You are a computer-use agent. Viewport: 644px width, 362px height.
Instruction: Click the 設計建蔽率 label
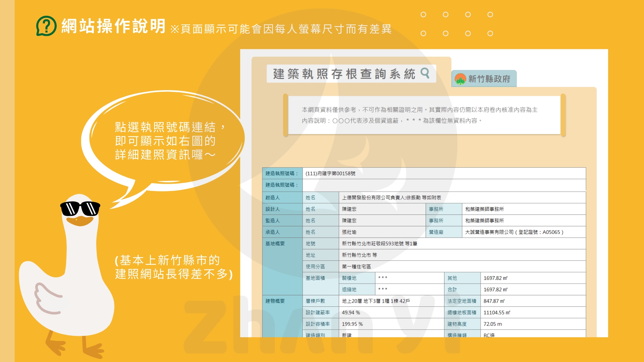coord(318,312)
